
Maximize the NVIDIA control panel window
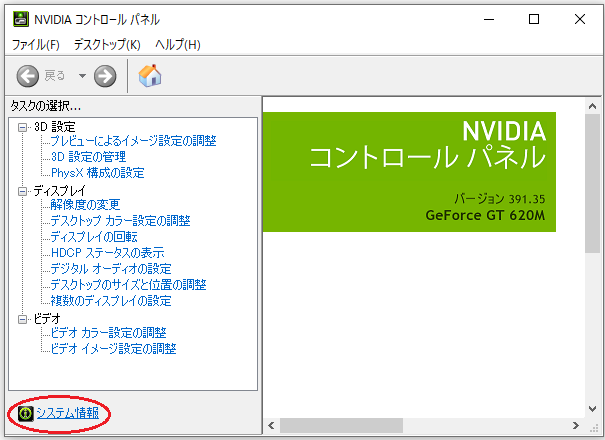(x=534, y=19)
